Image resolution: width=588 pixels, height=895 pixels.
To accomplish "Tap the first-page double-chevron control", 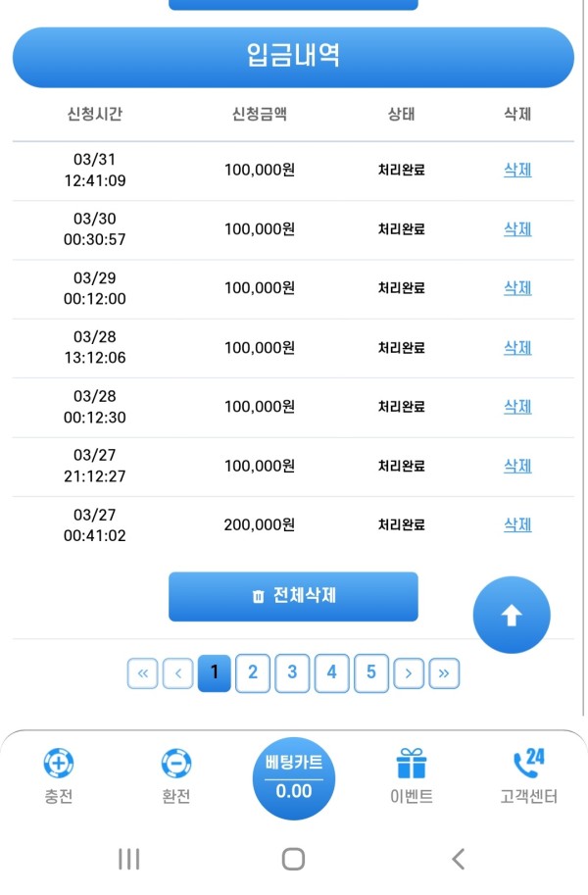I will point(142,672).
